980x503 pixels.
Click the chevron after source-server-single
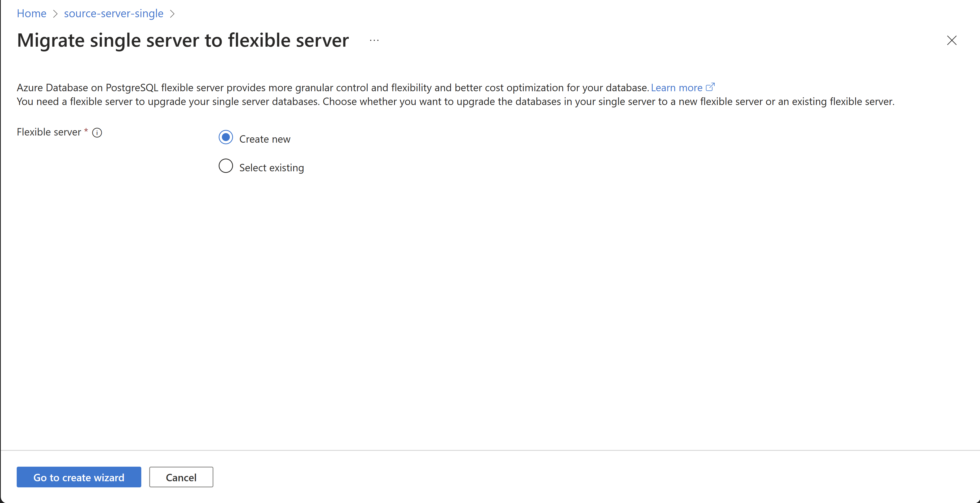(x=172, y=14)
